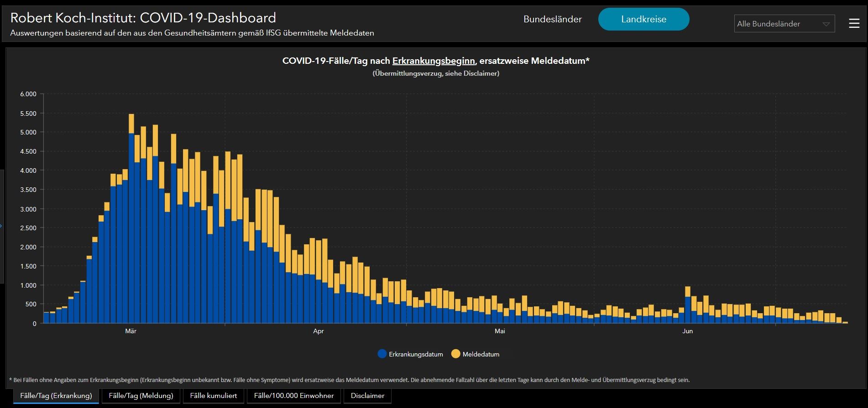Click the triangle arrow in the Bundesländer selector
Screen dimensions: 868x408
[x=826, y=24]
